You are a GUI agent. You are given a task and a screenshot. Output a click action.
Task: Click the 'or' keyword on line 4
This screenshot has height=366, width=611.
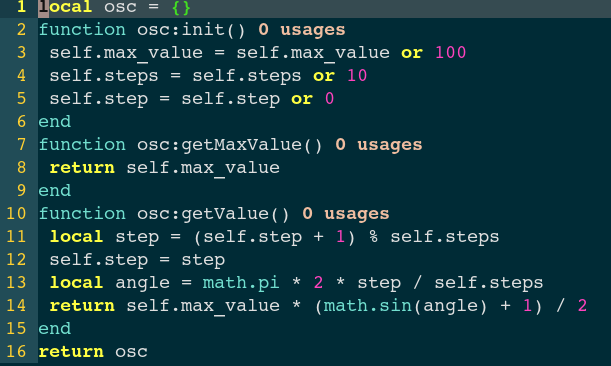pos(324,76)
